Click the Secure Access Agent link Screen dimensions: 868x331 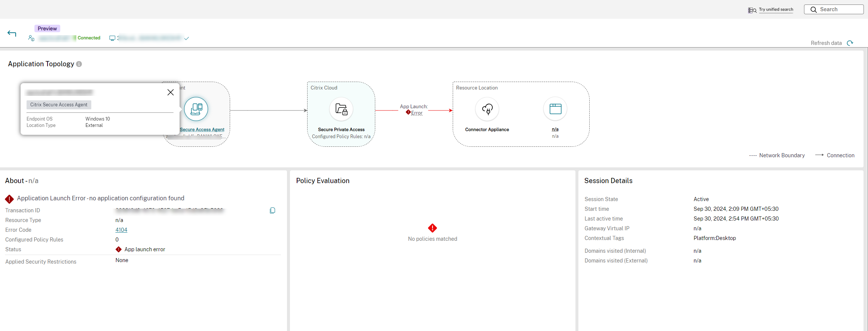point(202,130)
